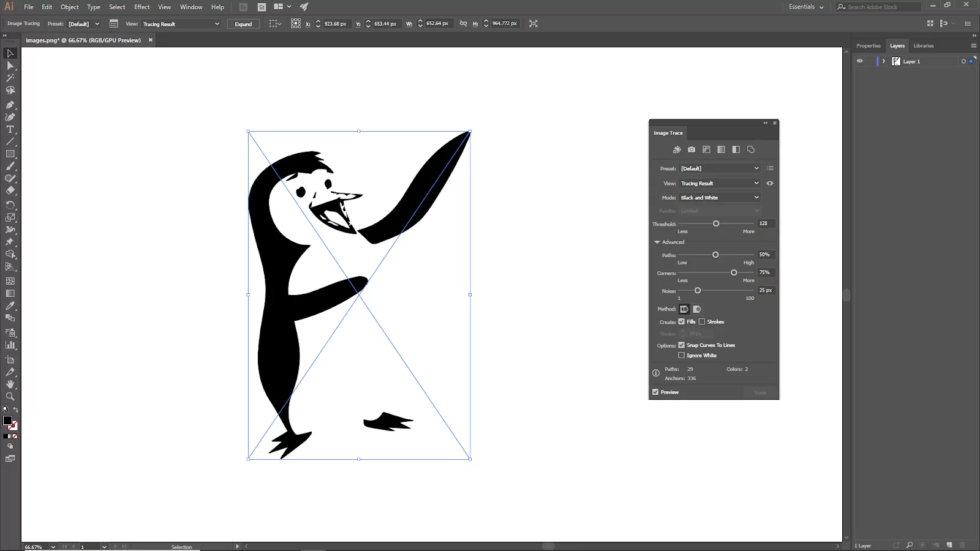Screen dimensions: 980x551
Task: Open the File menu
Action: pos(29,7)
